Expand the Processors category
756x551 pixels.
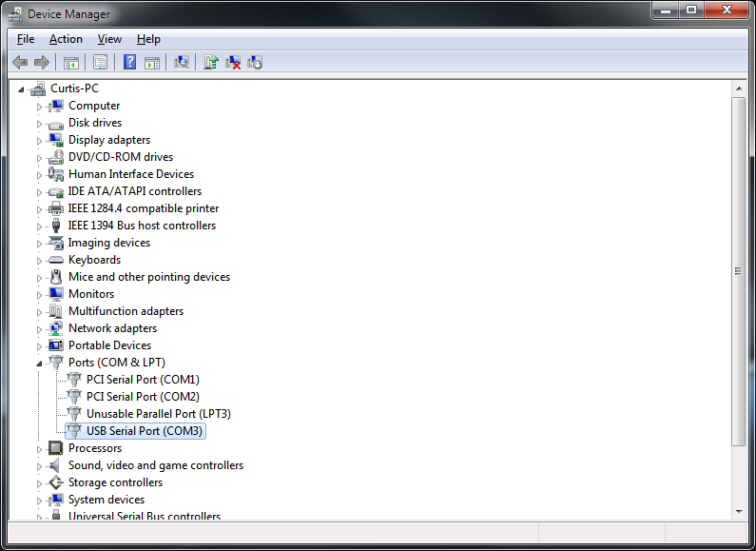[x=40, y=448]
